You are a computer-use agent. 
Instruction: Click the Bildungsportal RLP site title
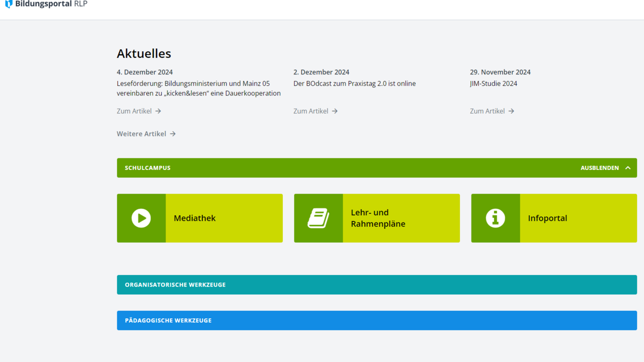51,4
